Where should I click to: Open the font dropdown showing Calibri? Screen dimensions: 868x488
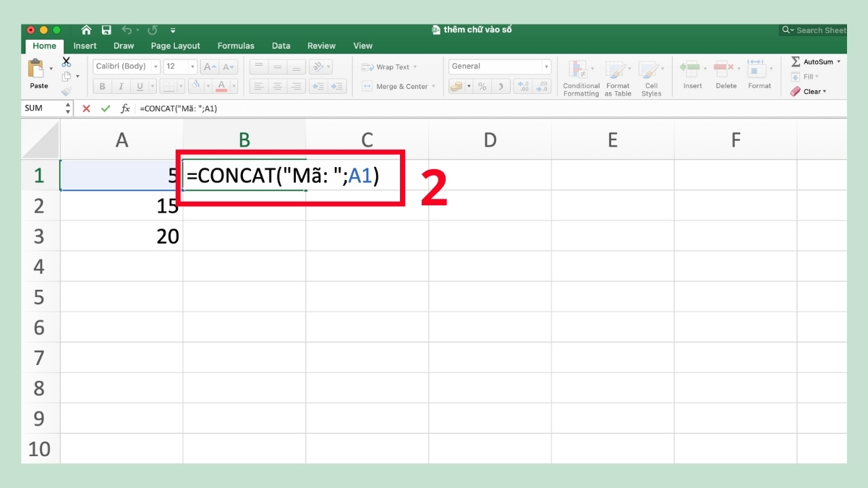(127, 66)
